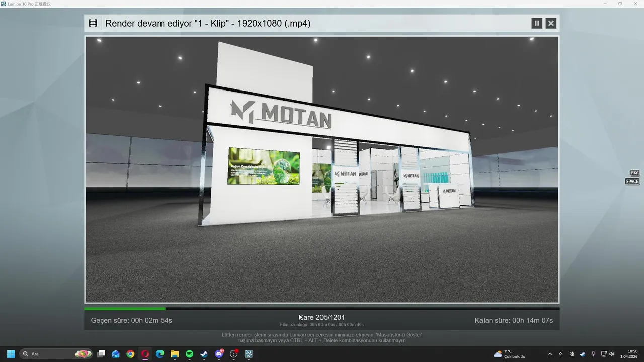Image resolution: width=644 pixels, height=362 pixels.
Task: Click the film strip clip icon
Action: (x=93, y=23)
